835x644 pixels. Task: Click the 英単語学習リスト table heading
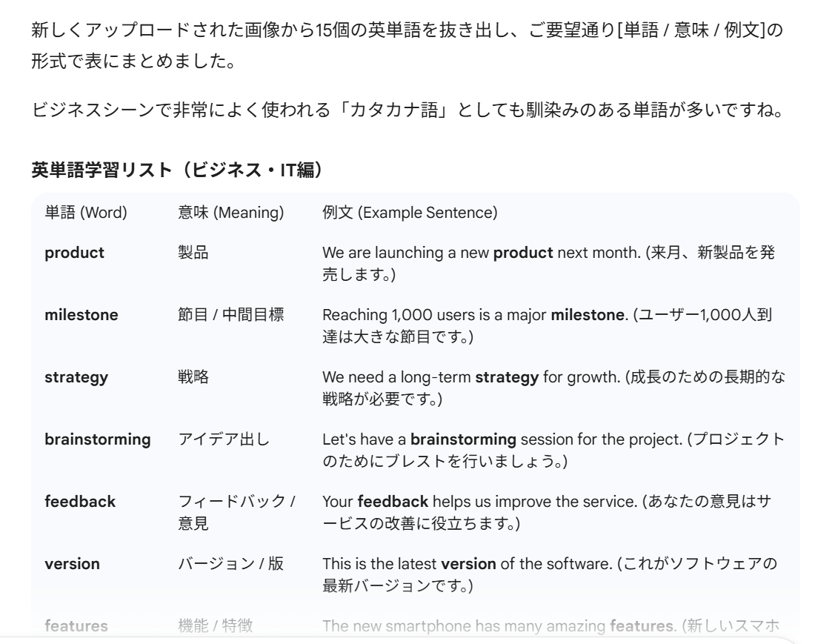tap(177, 170)
